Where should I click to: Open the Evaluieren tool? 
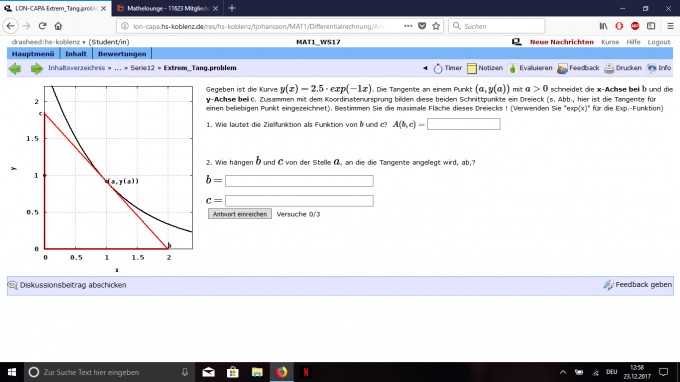(x=530, y=68)
